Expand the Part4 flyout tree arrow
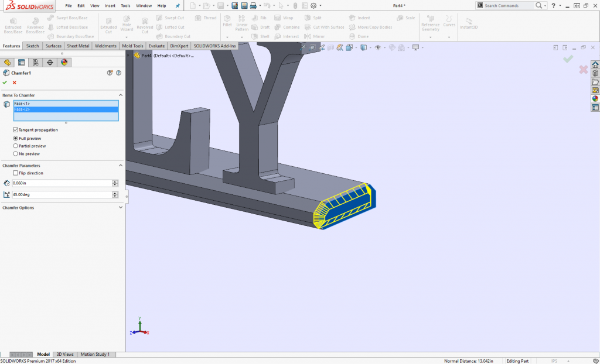 click(128, 56)
